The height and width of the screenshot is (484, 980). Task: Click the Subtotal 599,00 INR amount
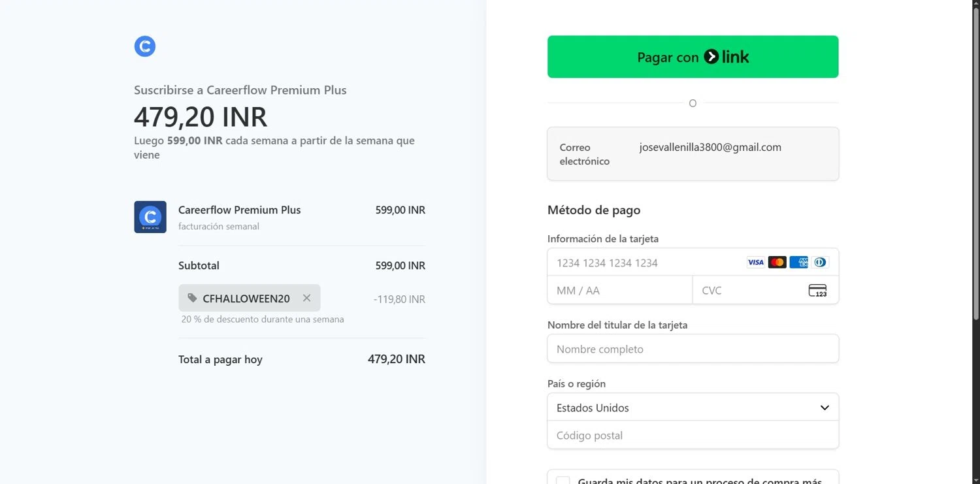(x=400, y=266)
